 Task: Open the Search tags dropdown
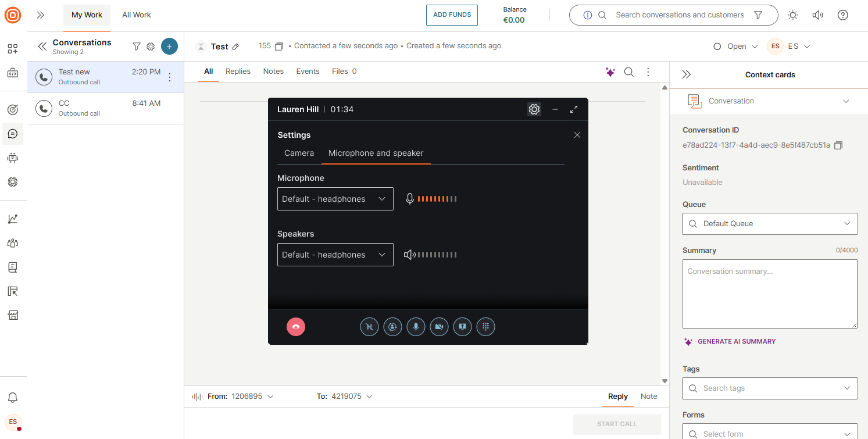coord(770,388)
